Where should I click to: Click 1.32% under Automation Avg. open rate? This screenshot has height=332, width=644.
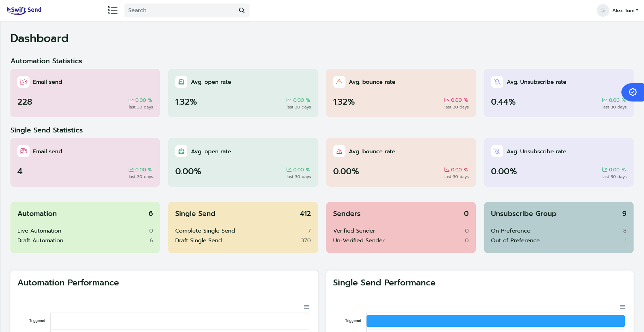coord(186,102)
